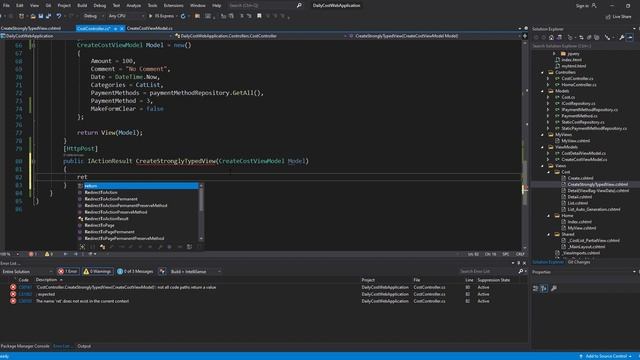The width and height of the screenshot is (640, 360).
Task: Switch to CreateCostViewModel.cs tab
Action: click(149, 28)
